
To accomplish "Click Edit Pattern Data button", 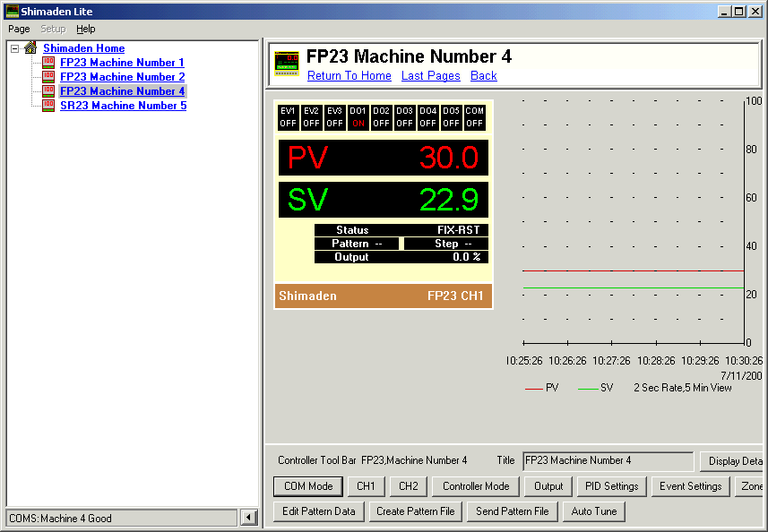I will pyautogui.click(x=319, y=511).
